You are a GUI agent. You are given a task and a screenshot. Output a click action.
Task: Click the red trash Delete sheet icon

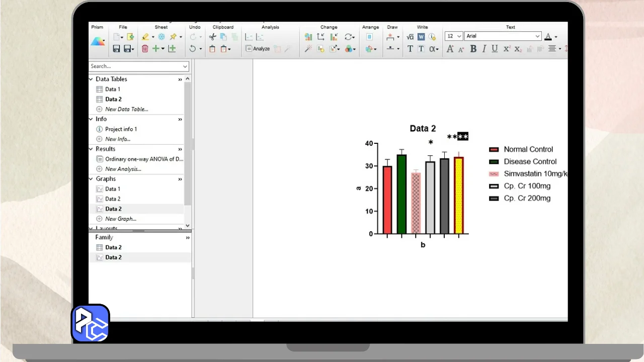(145, 49)
